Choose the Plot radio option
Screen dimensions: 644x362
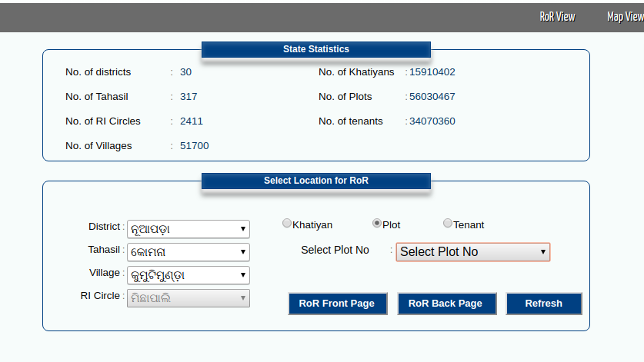pyautogui.click(x=377, y=224)
